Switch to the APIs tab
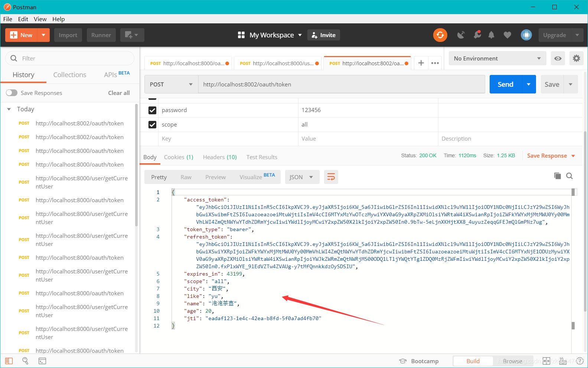The height and width of the screenshot is (368, 588). (117, 74)
